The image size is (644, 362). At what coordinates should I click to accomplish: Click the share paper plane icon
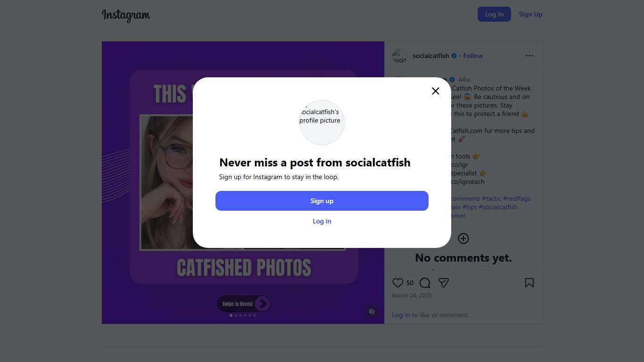pos(443,283)
